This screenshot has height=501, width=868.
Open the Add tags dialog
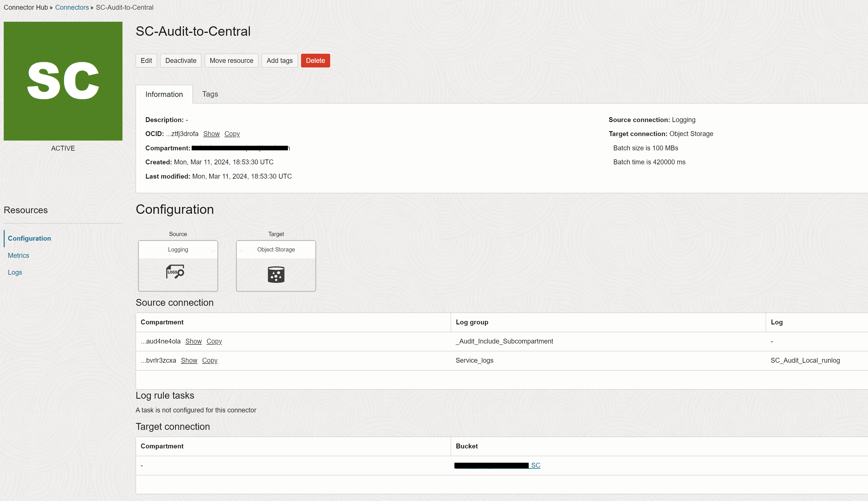tap(279, 61)
